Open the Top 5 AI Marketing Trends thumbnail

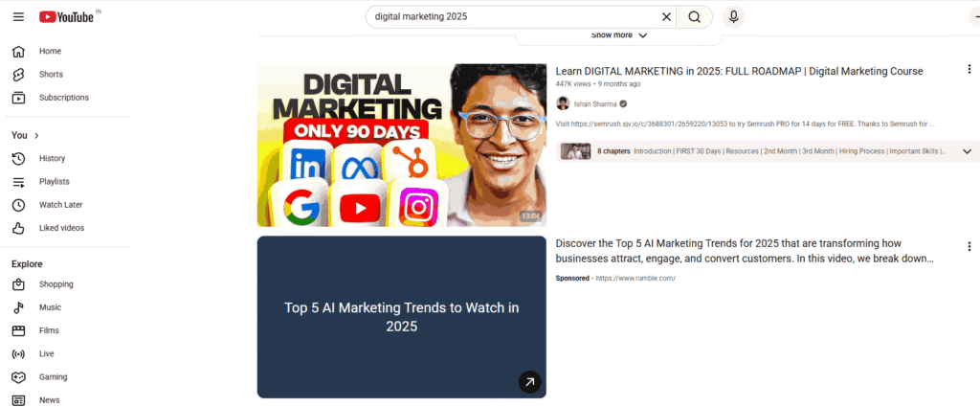tap(402, 317)
